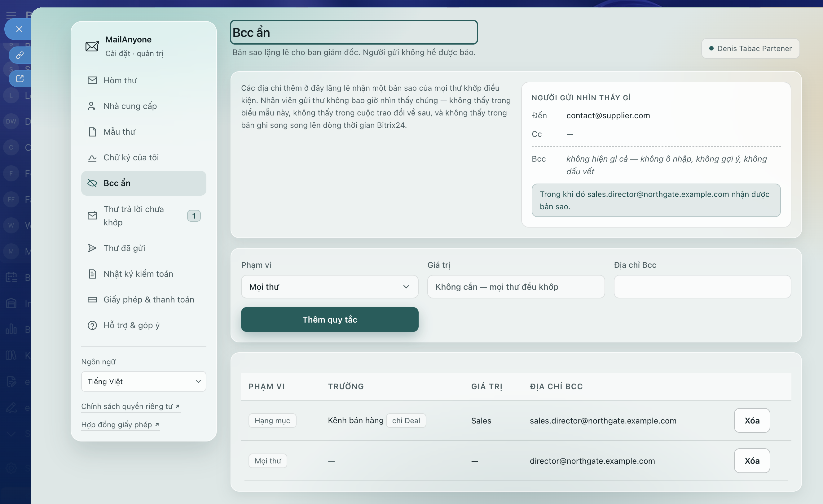823x504 pixels.
Task: Expand the Tiếng Việt language selector
Action: click(144, 381)
